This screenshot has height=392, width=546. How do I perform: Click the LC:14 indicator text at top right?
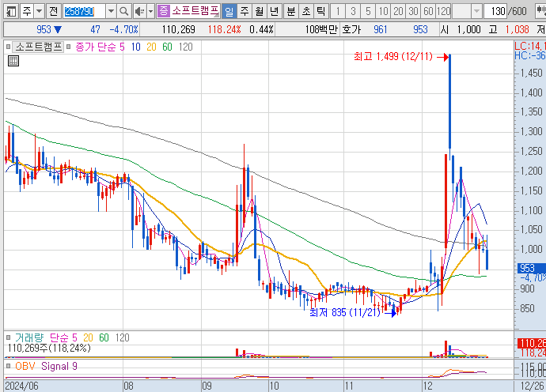(x=529, y=46)
